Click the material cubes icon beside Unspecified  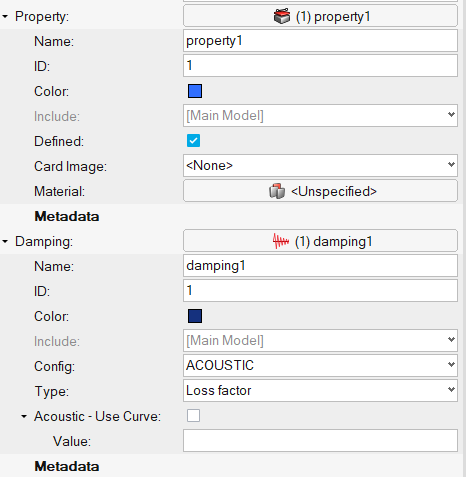click(x=277, y=191)
